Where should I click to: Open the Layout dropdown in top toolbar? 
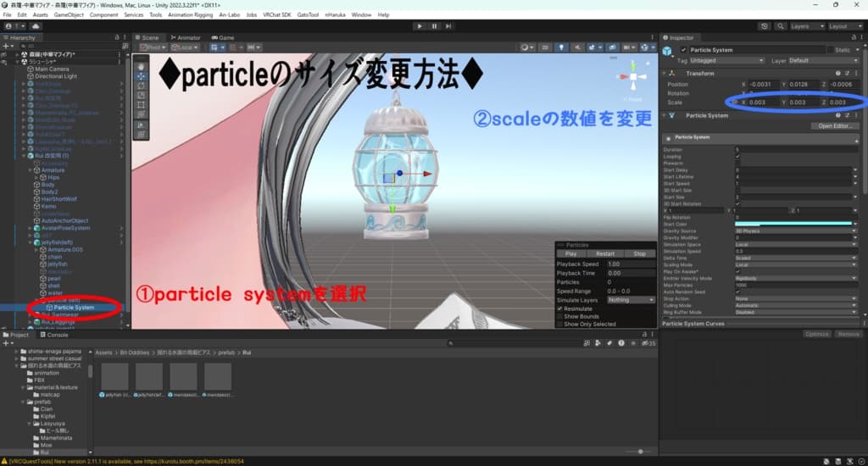(x=845, y=26)
